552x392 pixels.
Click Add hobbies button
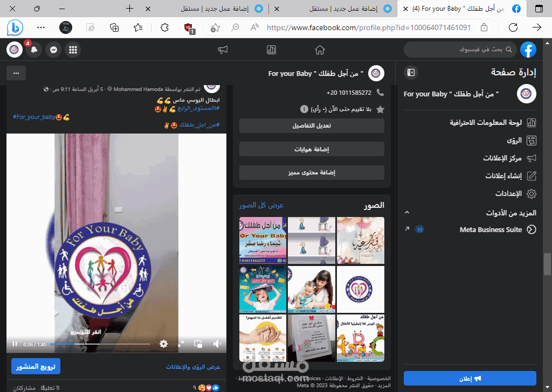pos(312,149)
